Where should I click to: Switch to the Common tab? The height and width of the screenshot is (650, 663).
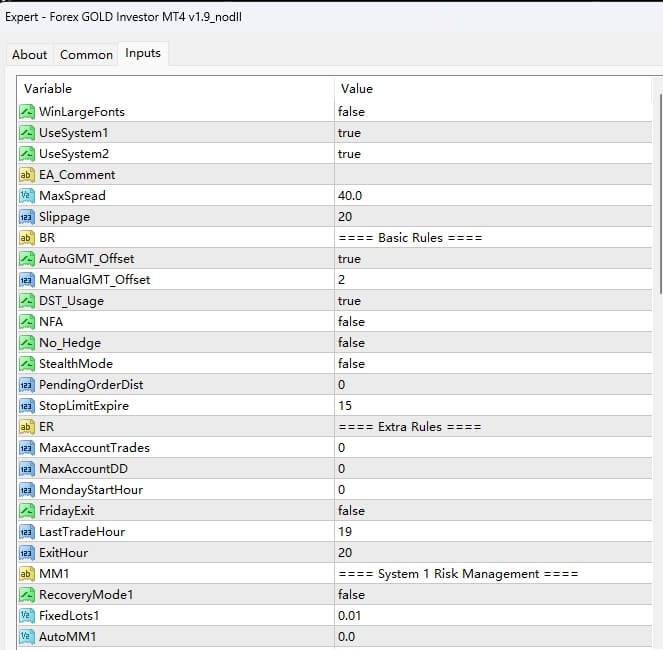[86, 55]
